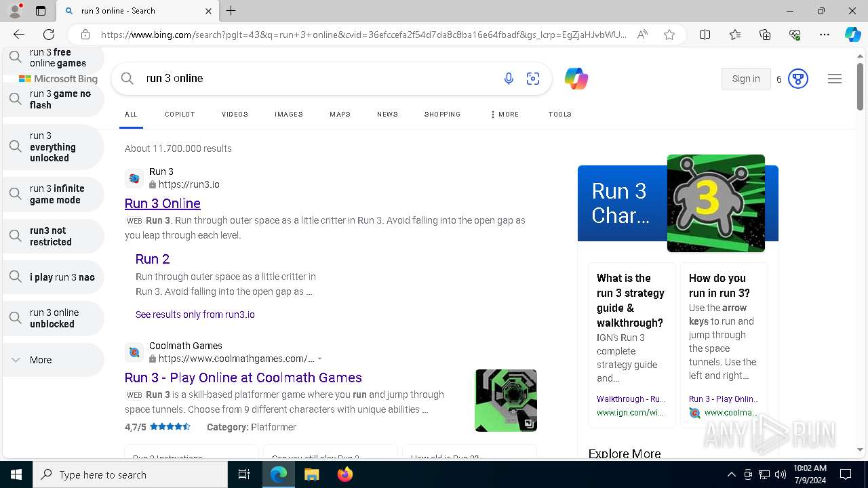Image resolution: width=868 pixels, height=488 pixels.
Task: Click the magnifier icon in Bing search box
Action: click(x=127, y=79)
